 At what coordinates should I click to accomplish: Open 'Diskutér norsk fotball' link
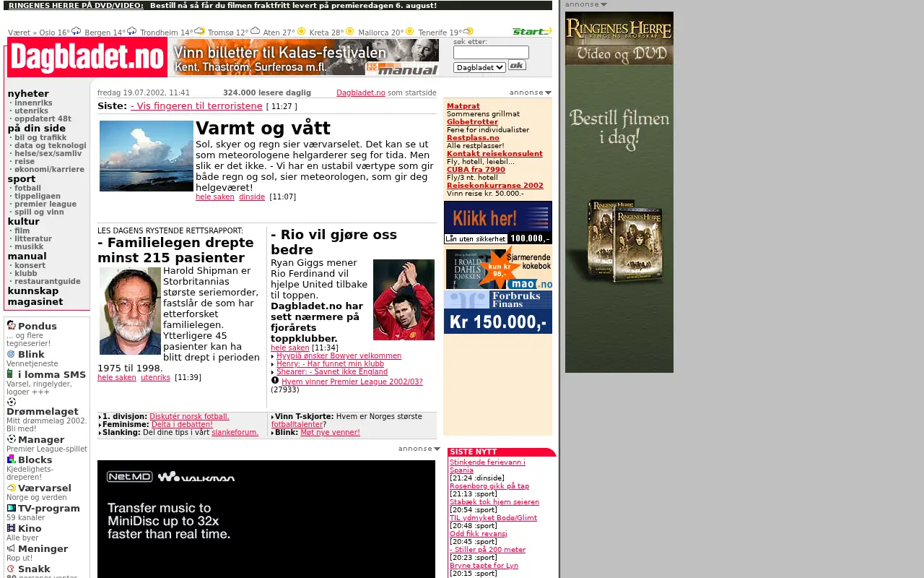189,416
